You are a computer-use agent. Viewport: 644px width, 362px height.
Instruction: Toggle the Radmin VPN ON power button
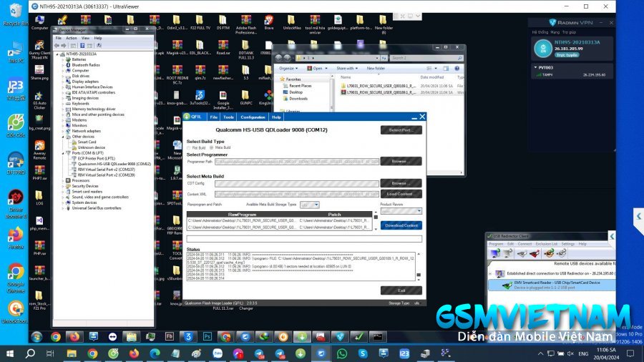click(543, 49)
